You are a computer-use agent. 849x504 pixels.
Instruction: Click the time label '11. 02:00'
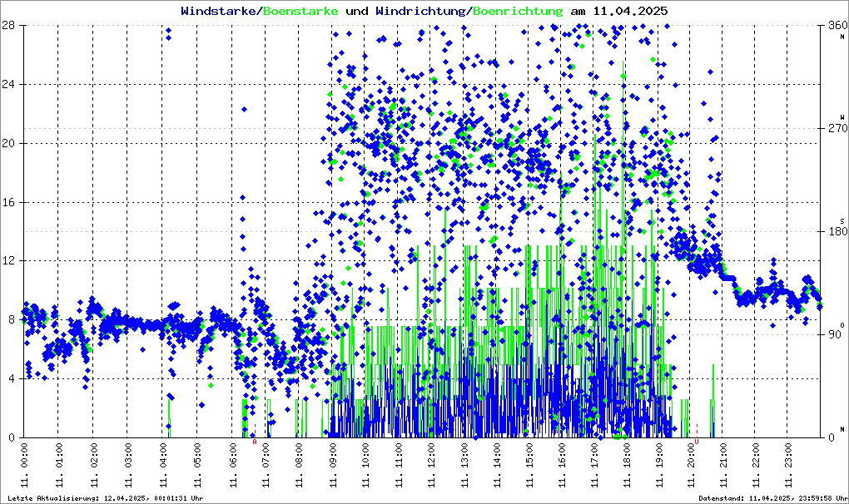(94, 466)
